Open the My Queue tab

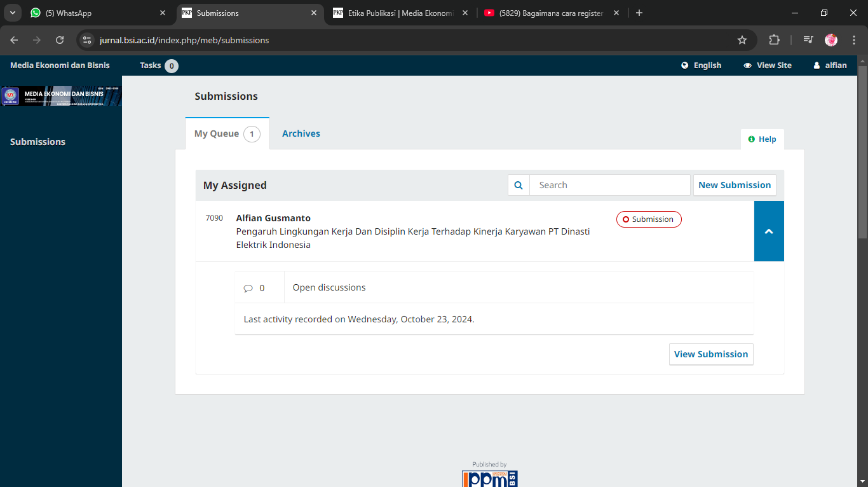coord(227,134)
